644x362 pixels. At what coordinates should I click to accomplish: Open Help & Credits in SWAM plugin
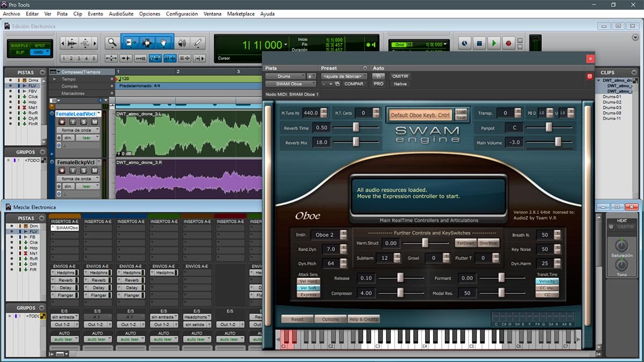[x=364, y=319]
